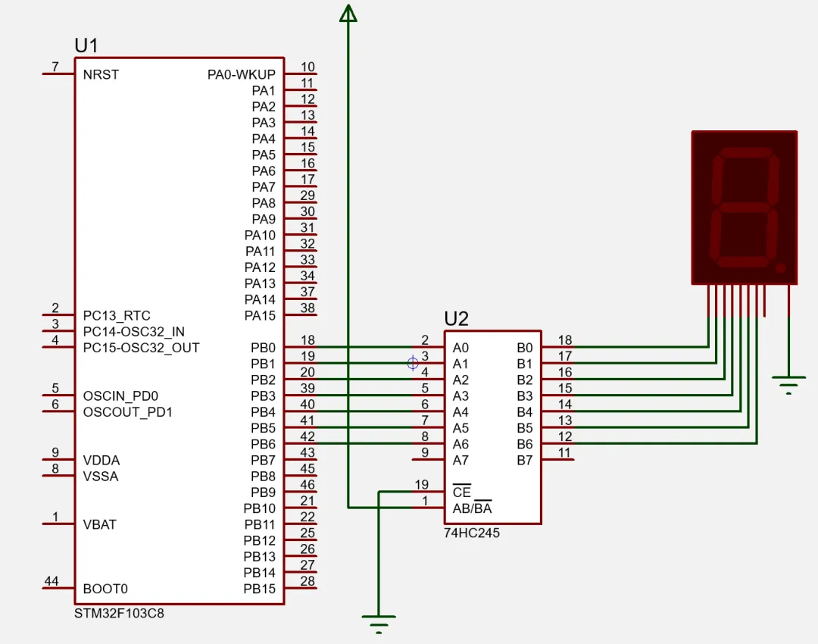Click the PC15-OSC32_OUT pin label

[142, 348]
